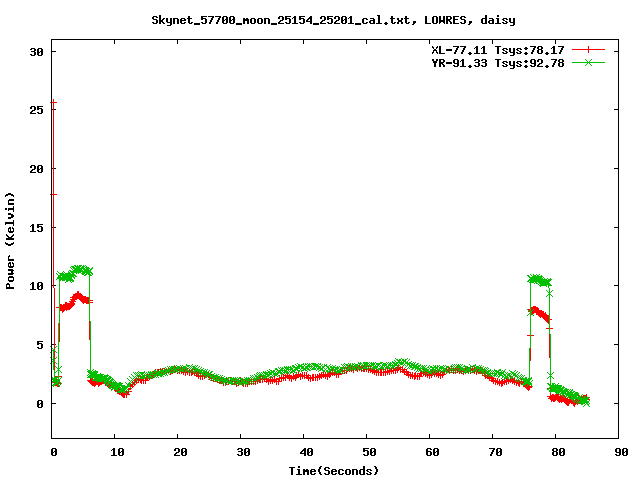Click the red XL legend line sample
Viewport: 640px width, 480px height.
(x=588, y=50)
